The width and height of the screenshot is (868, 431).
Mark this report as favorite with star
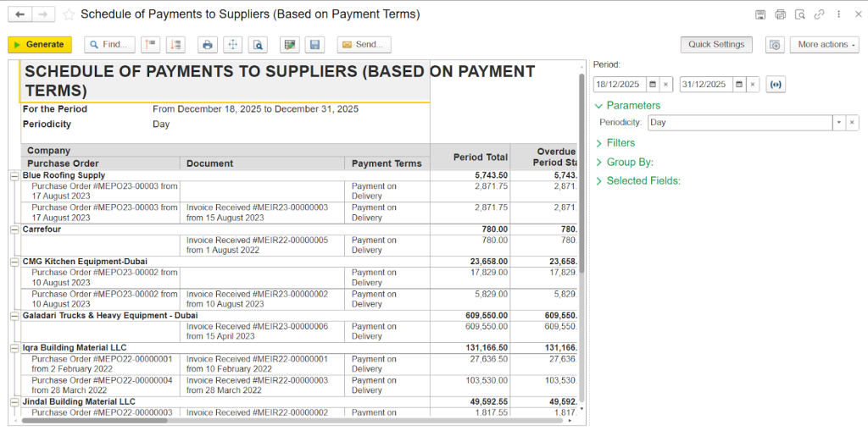[x=69, y=14]
